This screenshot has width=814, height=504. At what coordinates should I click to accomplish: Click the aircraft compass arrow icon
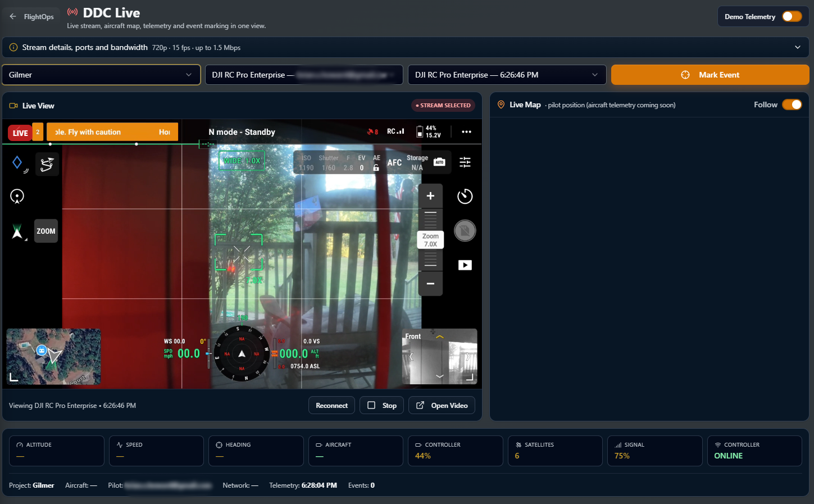click(x=17, y=231)
